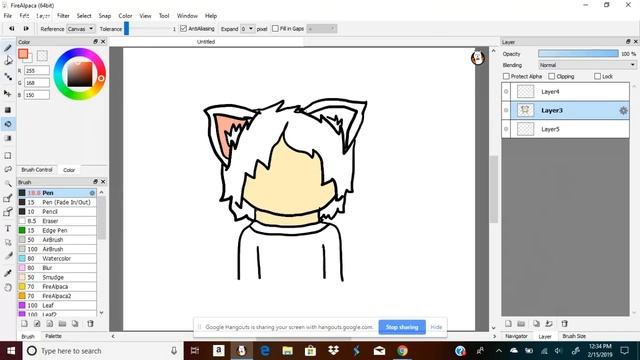Image resolution: width=640 pixels, height=360 pixels.
Task: Duplicate brush in Brush panel
Action: click(75, 324)
